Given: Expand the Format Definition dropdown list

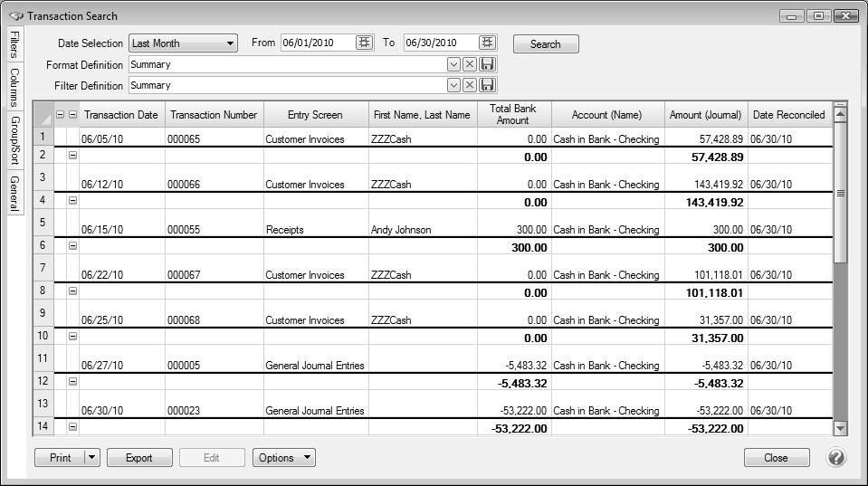Looking at the screenshot, I should pos(453,64).
